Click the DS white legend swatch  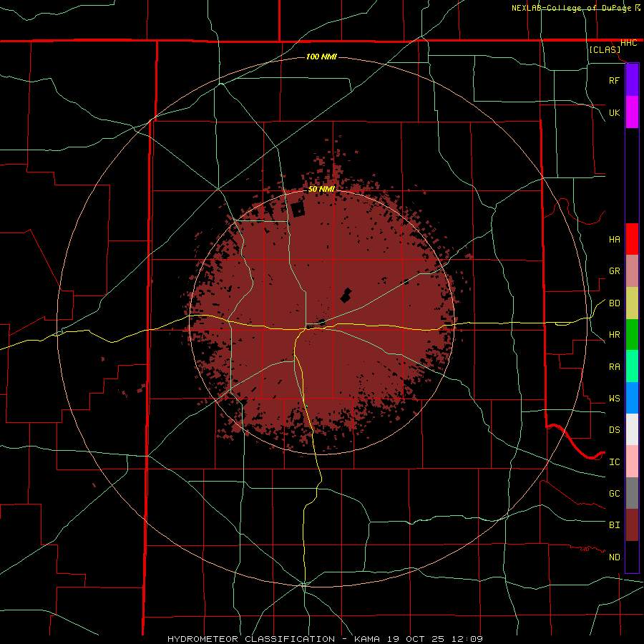point(632,429)
